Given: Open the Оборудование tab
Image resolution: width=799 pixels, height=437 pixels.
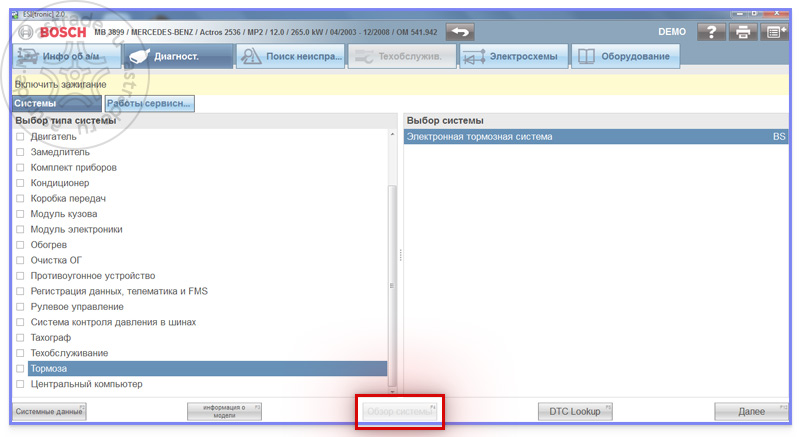Looking at the screenshot, I should point(625,56).
